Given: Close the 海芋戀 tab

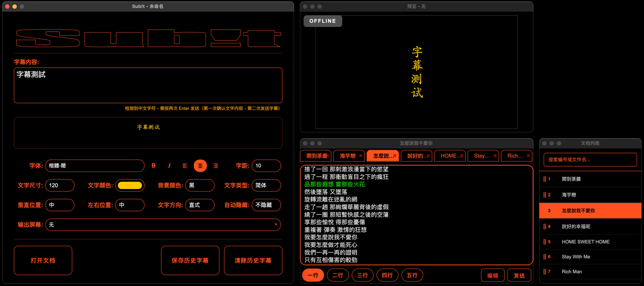Looking at the screenshot, I should pos(361,156).
